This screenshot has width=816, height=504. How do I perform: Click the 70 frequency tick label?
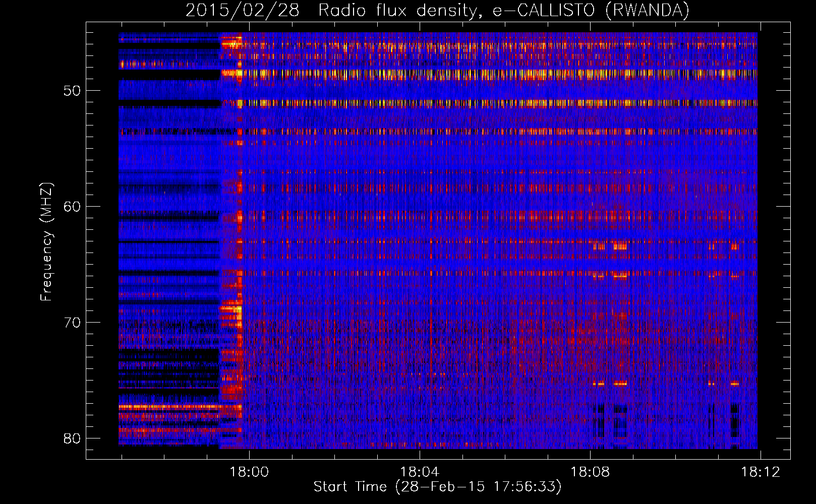click(x=73, y=323)
